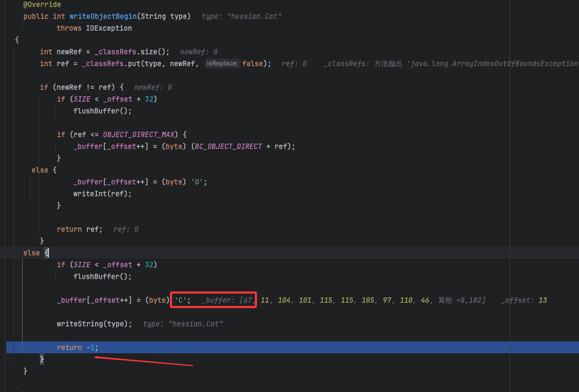The width and height of the screenshot is (579, 392).
Task: Click _classRefs.size() call
Action: 132,52
